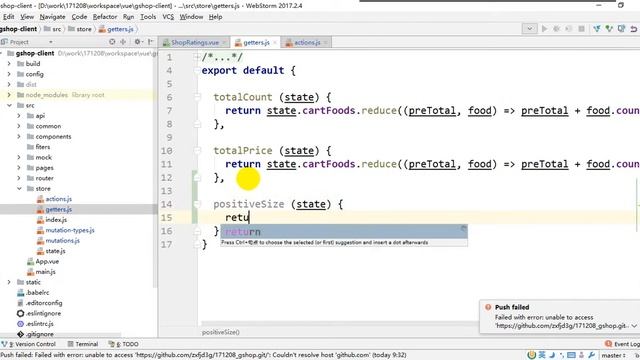Image resolution: width=640 pixels, height=360 pixels.
Task: Click the IME wrench settings icon
Action: click(591, 355)
